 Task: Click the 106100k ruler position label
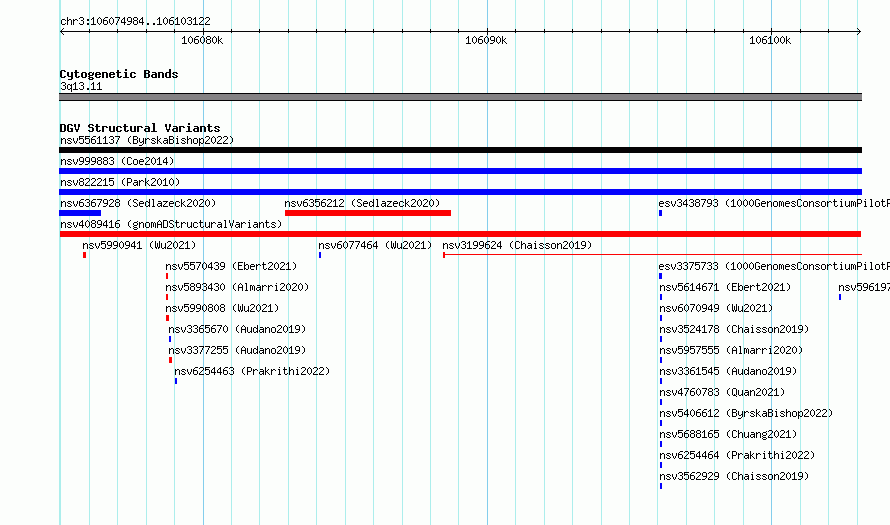770,40
